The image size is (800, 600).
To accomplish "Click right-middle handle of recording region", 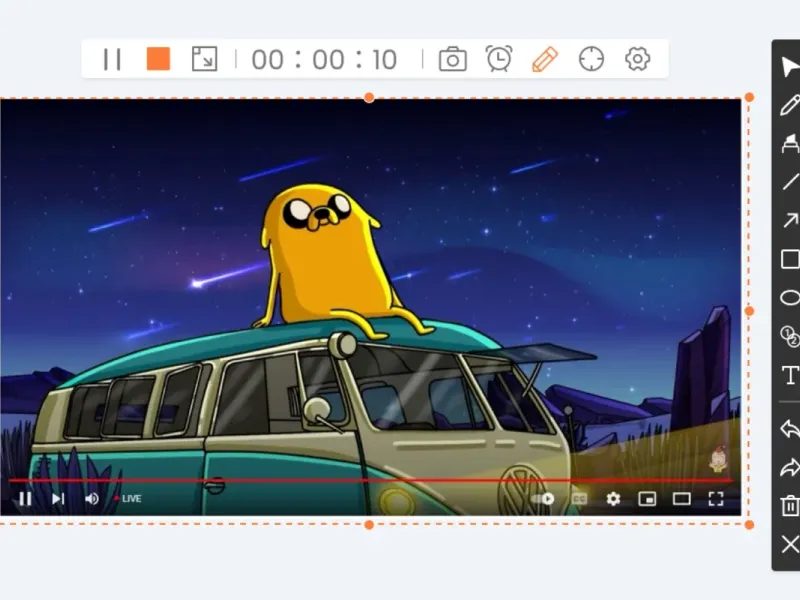I will (749, 311).
